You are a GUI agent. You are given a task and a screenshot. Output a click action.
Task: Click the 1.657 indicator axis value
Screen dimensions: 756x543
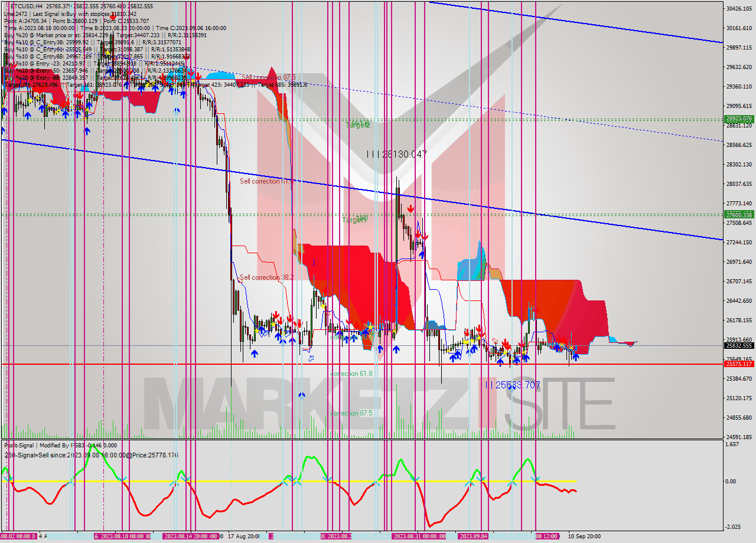coord(733,444)
